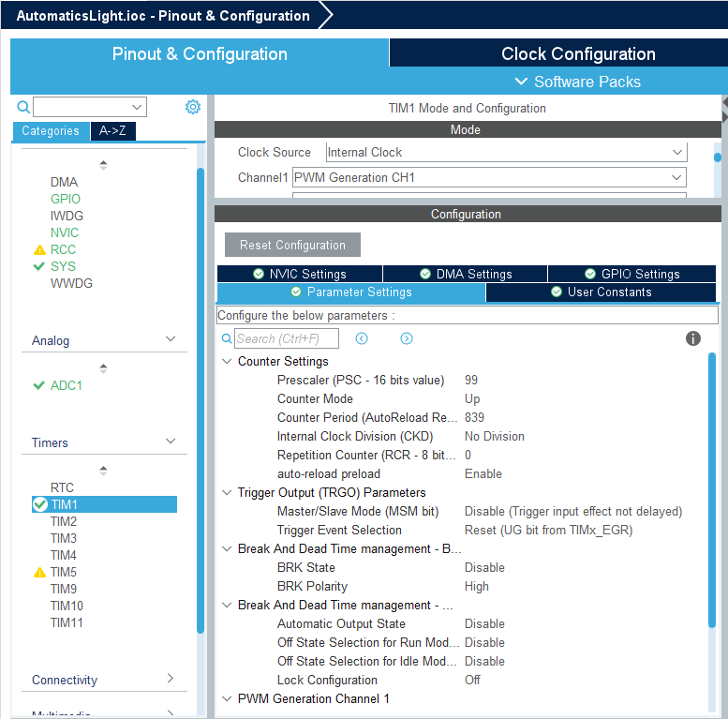This screenshot has height=719, width=728.
Task: Collapse the Timers category
Action: [171, 442]
